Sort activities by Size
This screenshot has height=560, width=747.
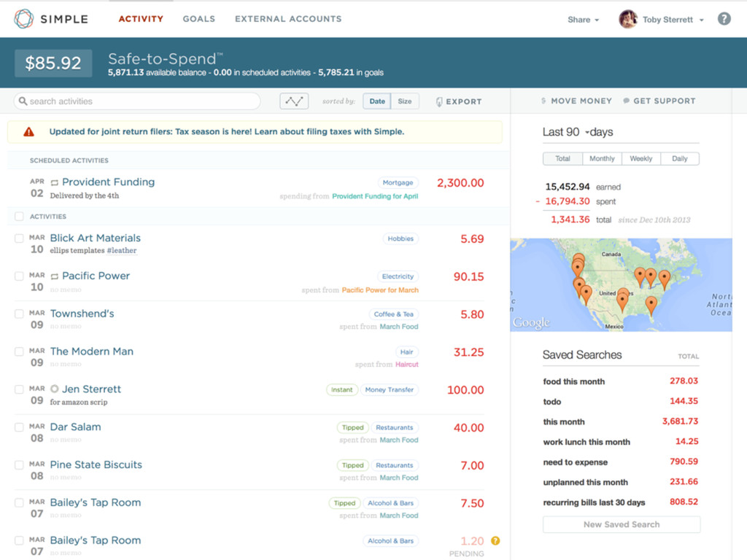(x=405, y=101)
